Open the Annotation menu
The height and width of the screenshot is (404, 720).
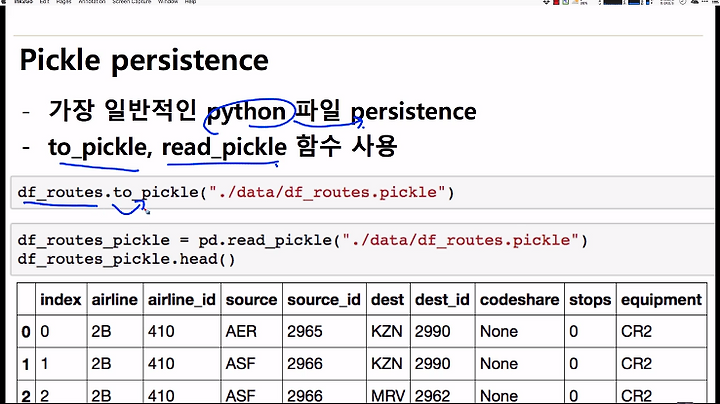[91, 2]
